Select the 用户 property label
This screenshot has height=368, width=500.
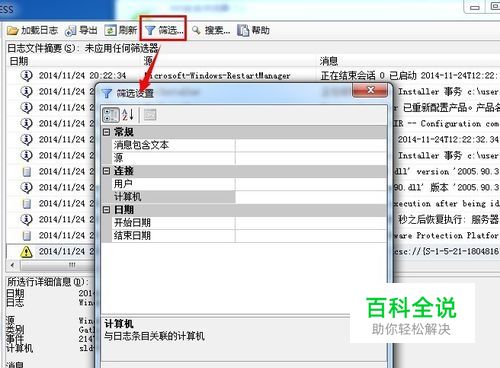(123, 184)
